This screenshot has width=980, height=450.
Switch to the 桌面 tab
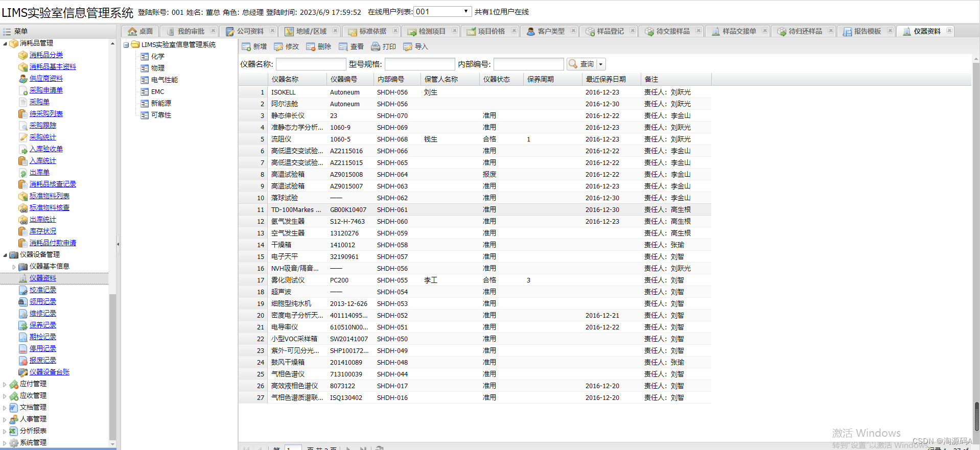pyautogui.click(x=141, y=31)
